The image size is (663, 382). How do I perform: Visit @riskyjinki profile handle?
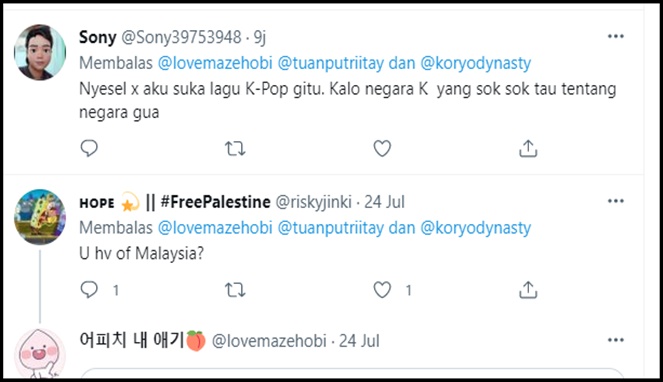[x=313, y=202]
